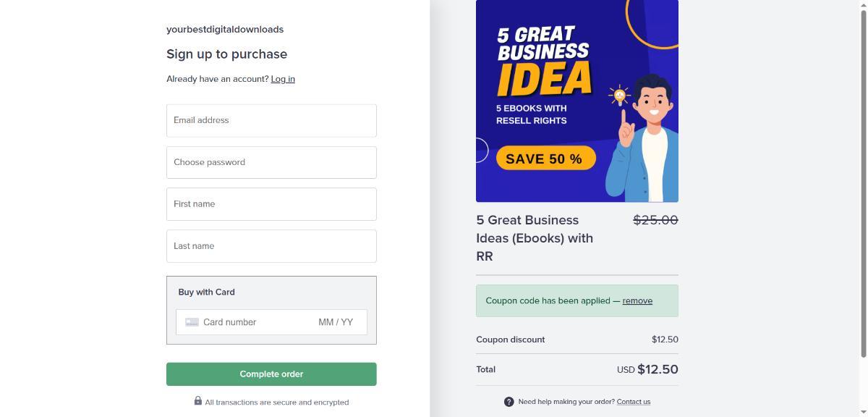Click the crossed-out $25.00 price

[x=655, y=220]
